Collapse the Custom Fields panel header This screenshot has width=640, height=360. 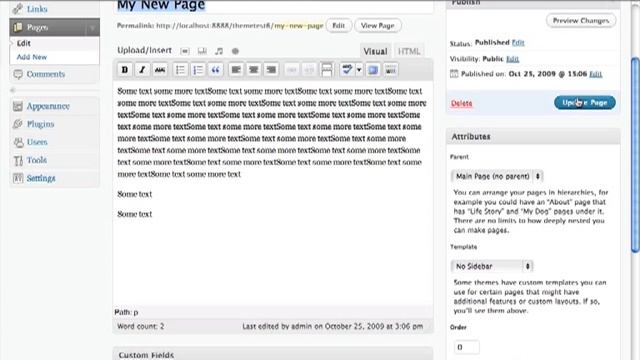[x=273, y=354]
